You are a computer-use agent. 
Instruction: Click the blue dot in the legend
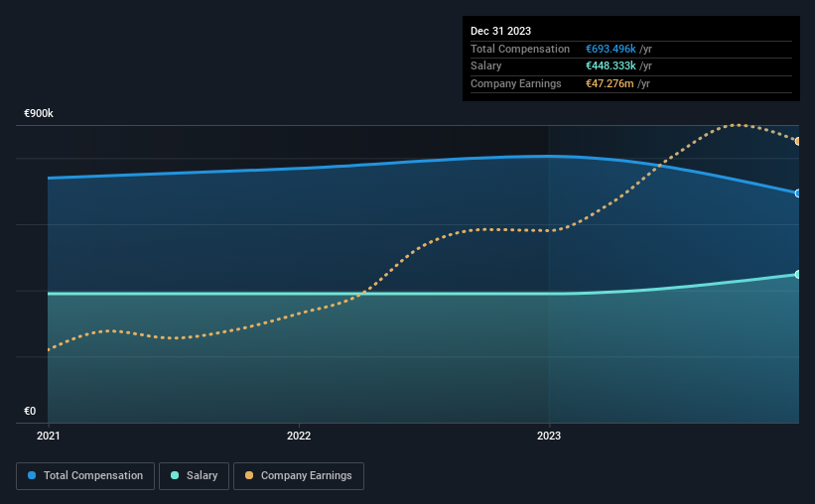point(32,475)
